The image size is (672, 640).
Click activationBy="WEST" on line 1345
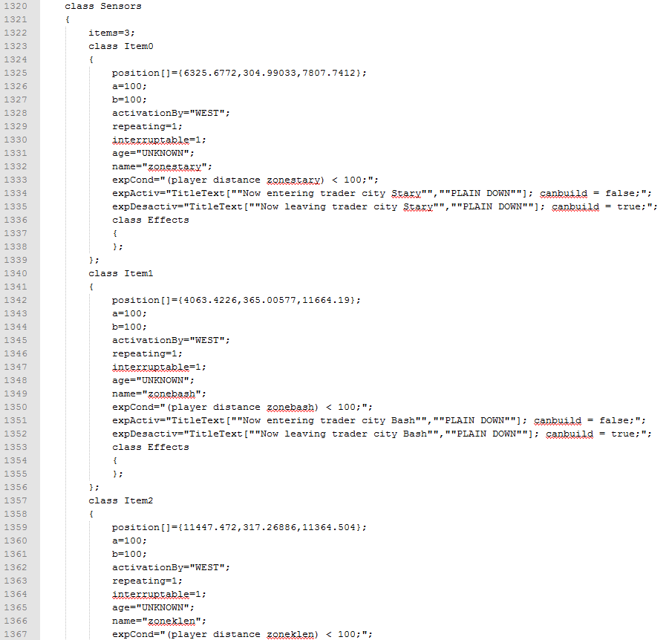171,340
